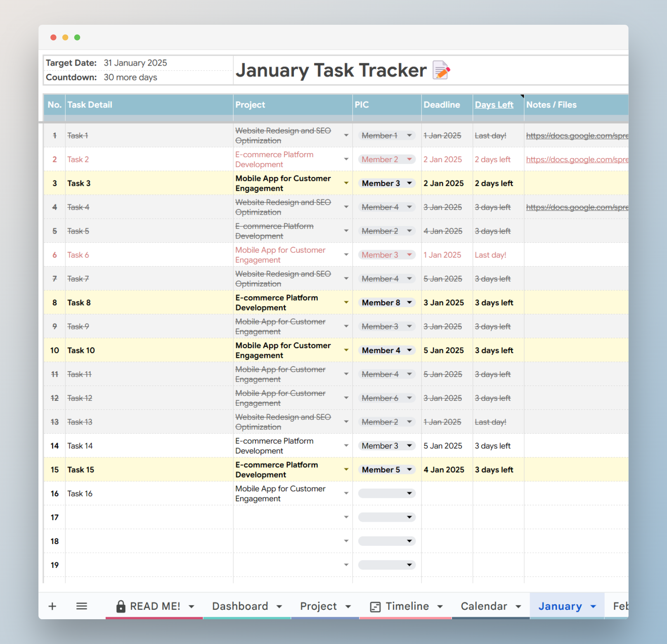Select the Task 14 detail cell
667x644 pixels.
(x=149, y=446)
